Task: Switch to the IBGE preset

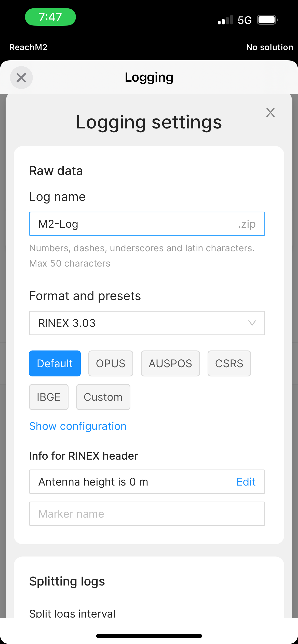Action: pyautogui.click(x=49, y=397)
